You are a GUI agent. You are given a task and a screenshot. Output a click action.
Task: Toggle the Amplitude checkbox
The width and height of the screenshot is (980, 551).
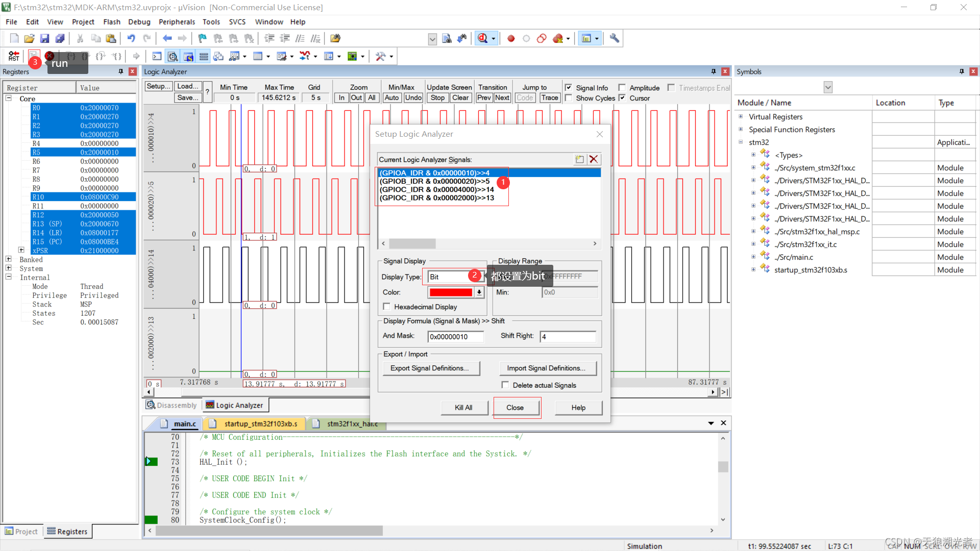(x=622, y=88)
